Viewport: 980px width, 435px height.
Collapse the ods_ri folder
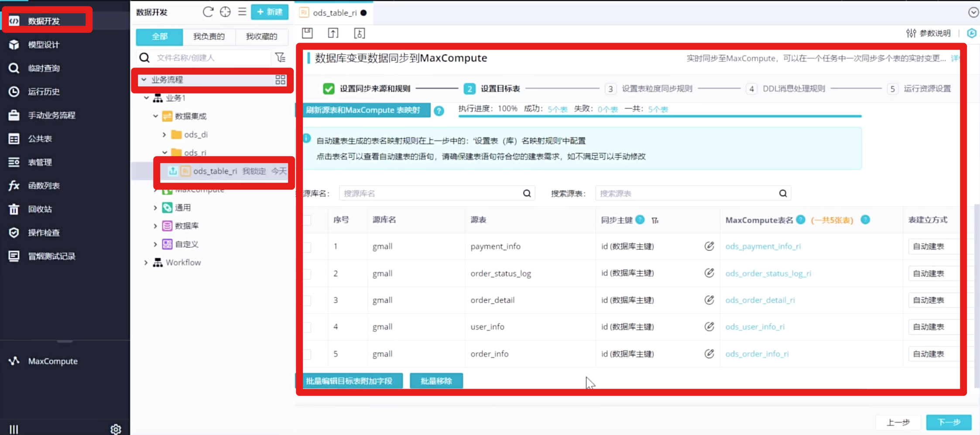(x=165, y=153)
